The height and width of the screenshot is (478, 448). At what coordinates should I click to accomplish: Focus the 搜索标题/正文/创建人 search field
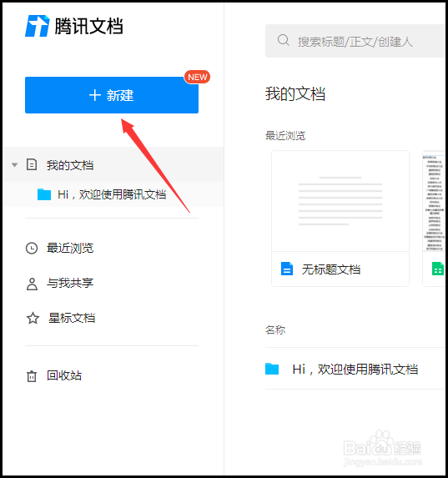[x=355, y=41]
